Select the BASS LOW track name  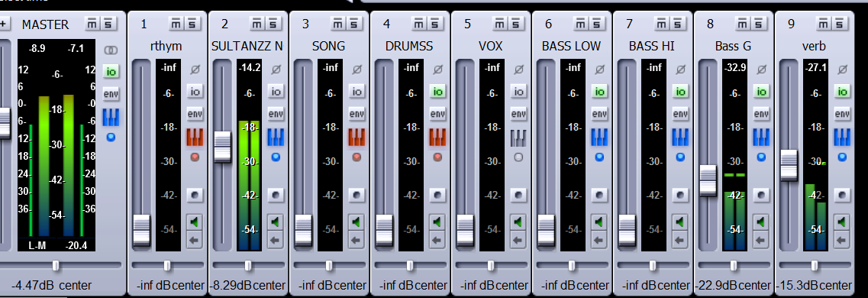pos(571,46)
